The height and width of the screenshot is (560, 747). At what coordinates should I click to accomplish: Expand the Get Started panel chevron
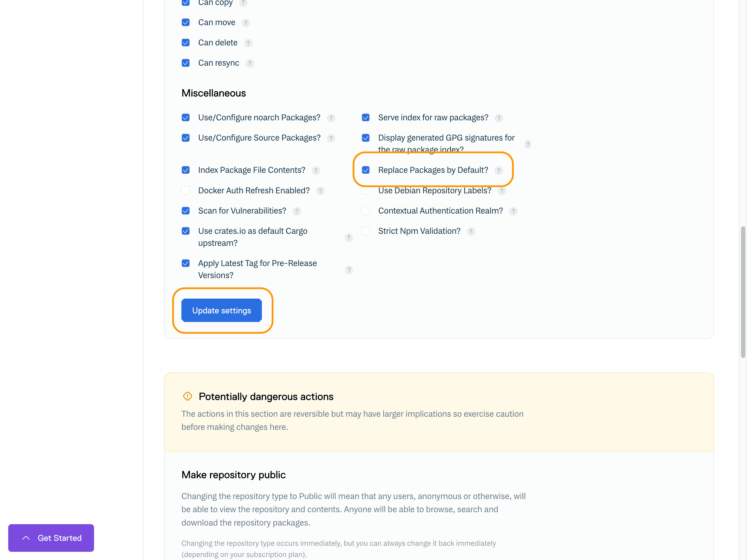(x=26, y=538)
